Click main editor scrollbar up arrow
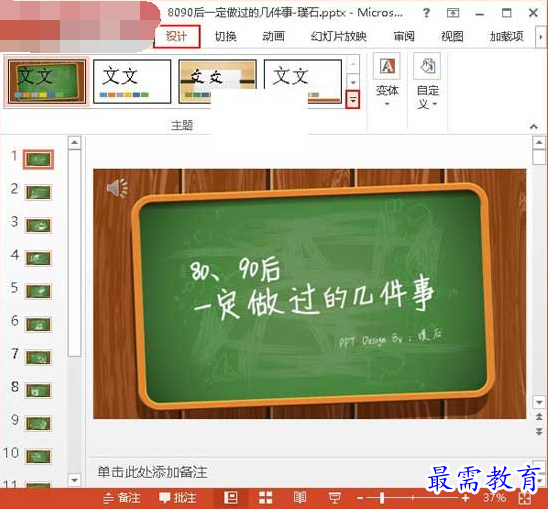Image resolution: width=549 pixels, height=510 pixels. [539, 142]
